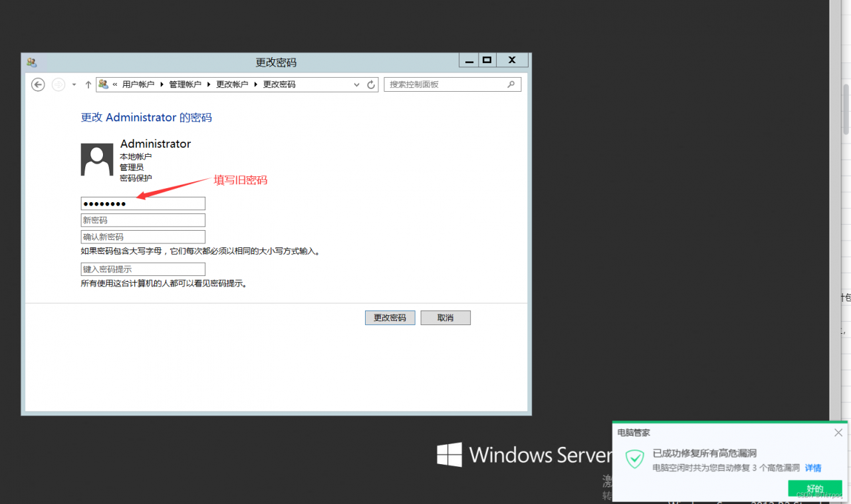Expand the arrow after the 更改帐户 breadcrumb
The image size is (851, 504).
click(256, 84)
